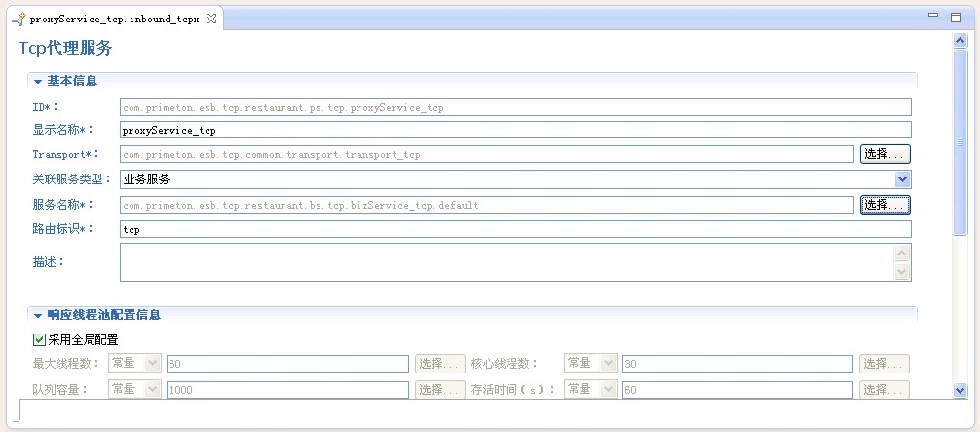Open the 最大线程数 常量 dropdown

[152, 363]
